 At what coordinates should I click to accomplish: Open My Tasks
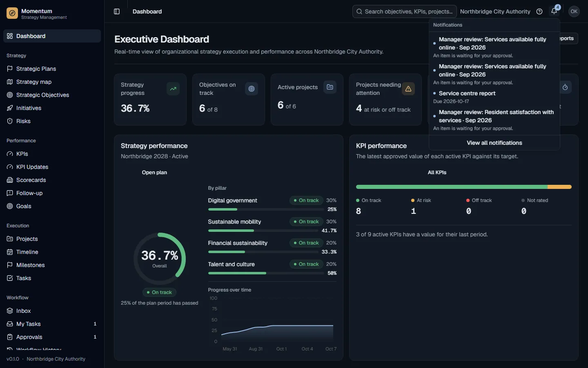point(52,324)
